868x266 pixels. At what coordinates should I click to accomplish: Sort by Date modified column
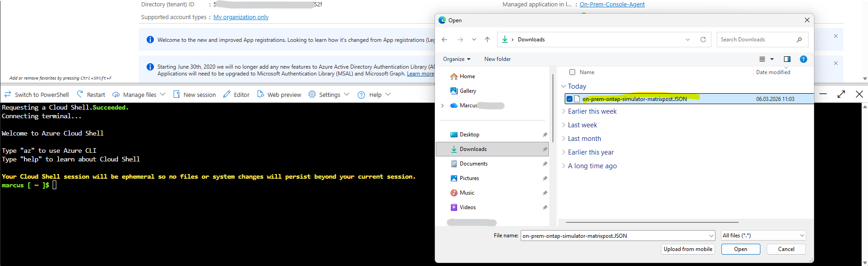click(773, 72)
